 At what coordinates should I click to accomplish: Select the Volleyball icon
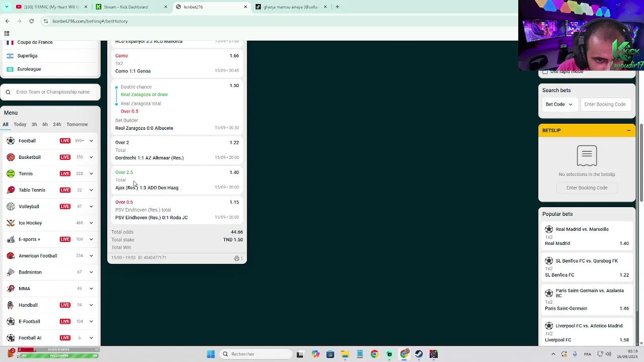click(x=11, y=207)
